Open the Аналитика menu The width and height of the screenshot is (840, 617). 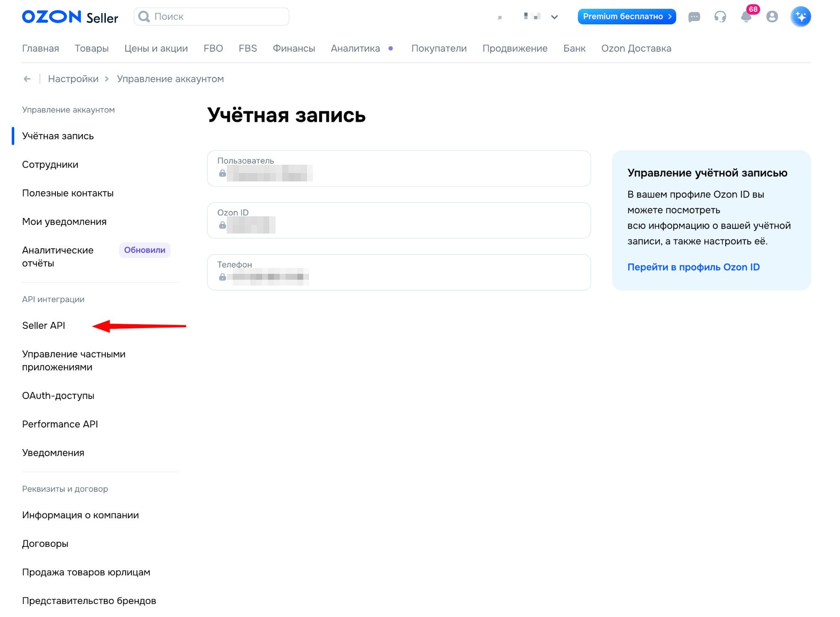click(355, 48)
